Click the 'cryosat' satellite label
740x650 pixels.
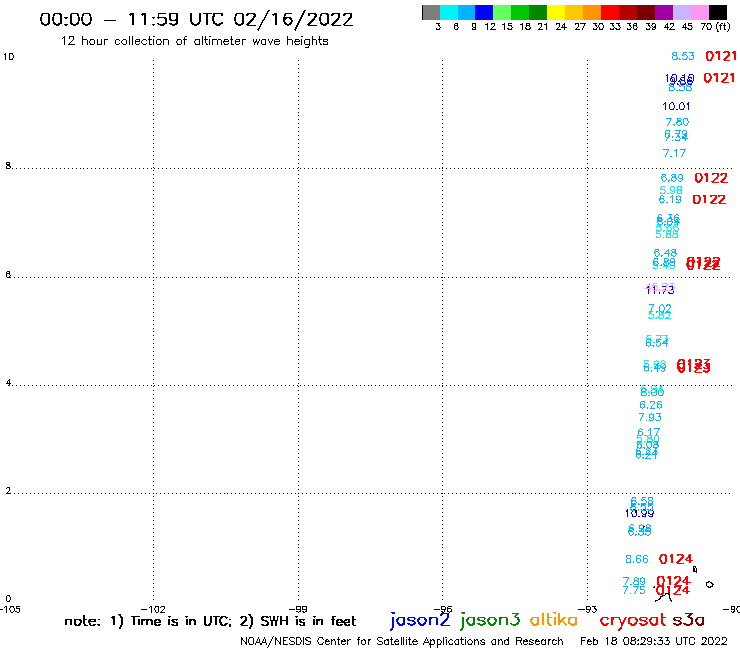[632, 621]
